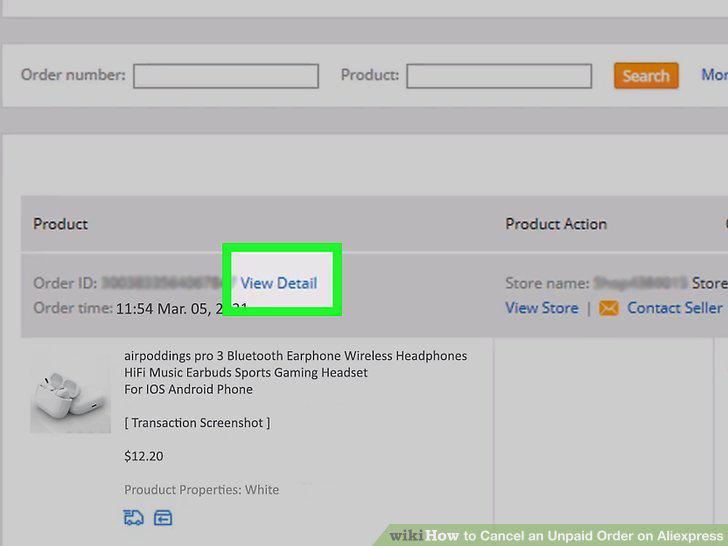Click the card icon next to the truck
728x546 pixels.
163,517
